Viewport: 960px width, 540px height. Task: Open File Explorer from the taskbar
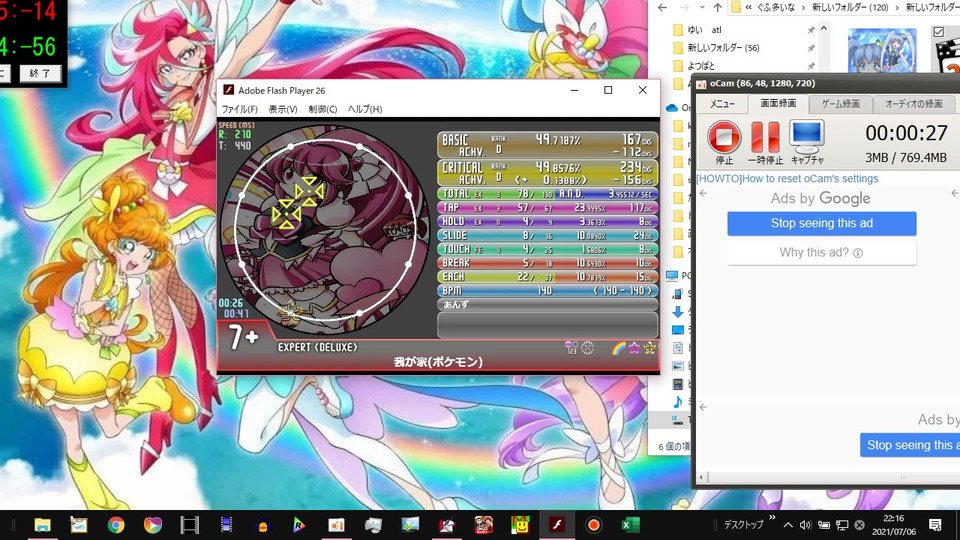[x=42, y=525]
